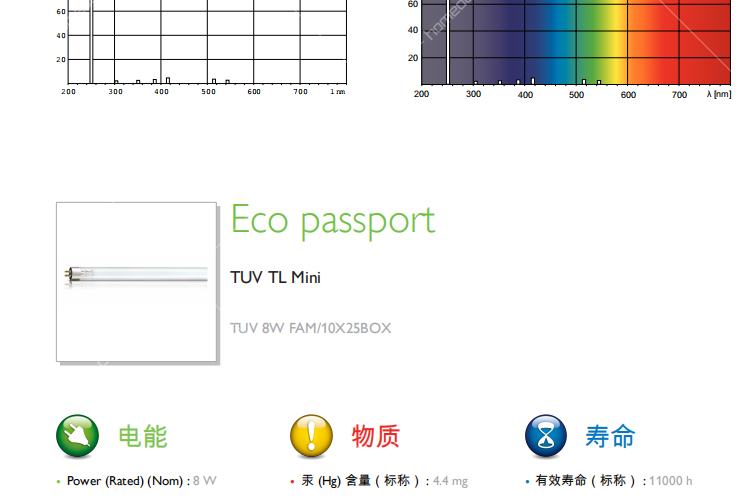Viewport: 750px width, 500px height.
Task: Click the Eco passport heading
Action: [333, 220]
